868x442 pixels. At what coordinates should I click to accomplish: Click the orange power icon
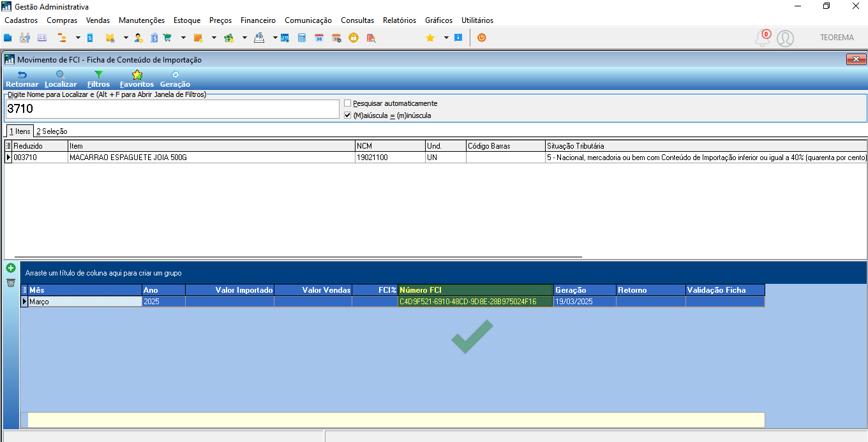click(482, 38)
